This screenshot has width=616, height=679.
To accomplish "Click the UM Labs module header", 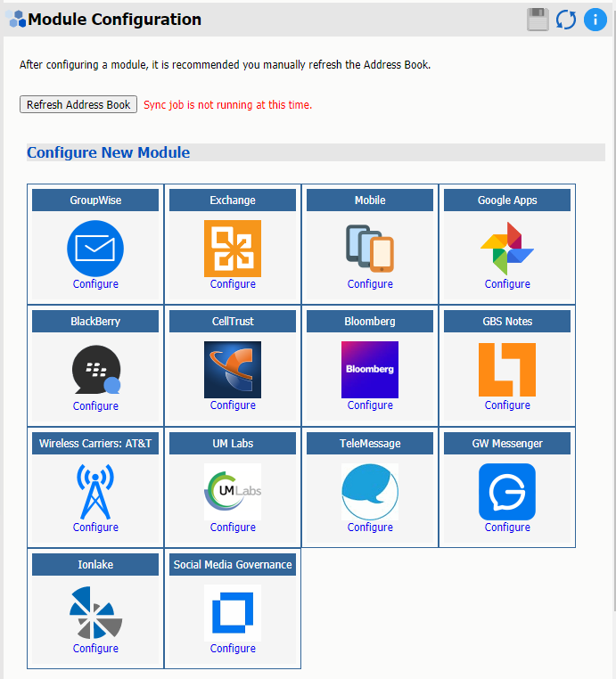I will [x=233, y=444].
